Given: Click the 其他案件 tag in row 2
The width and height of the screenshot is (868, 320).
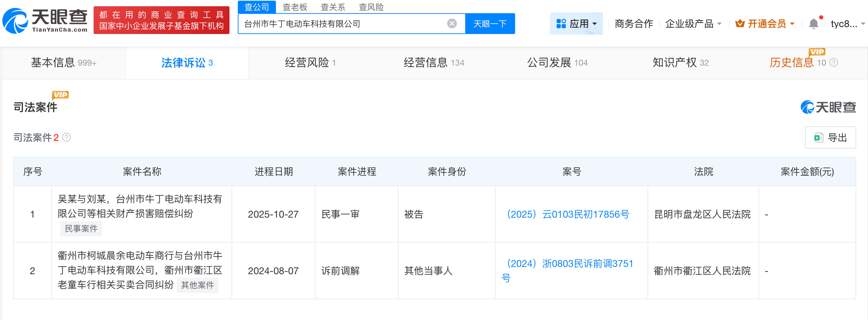Looking at the screenshot, I should click(x=198, y=285).
